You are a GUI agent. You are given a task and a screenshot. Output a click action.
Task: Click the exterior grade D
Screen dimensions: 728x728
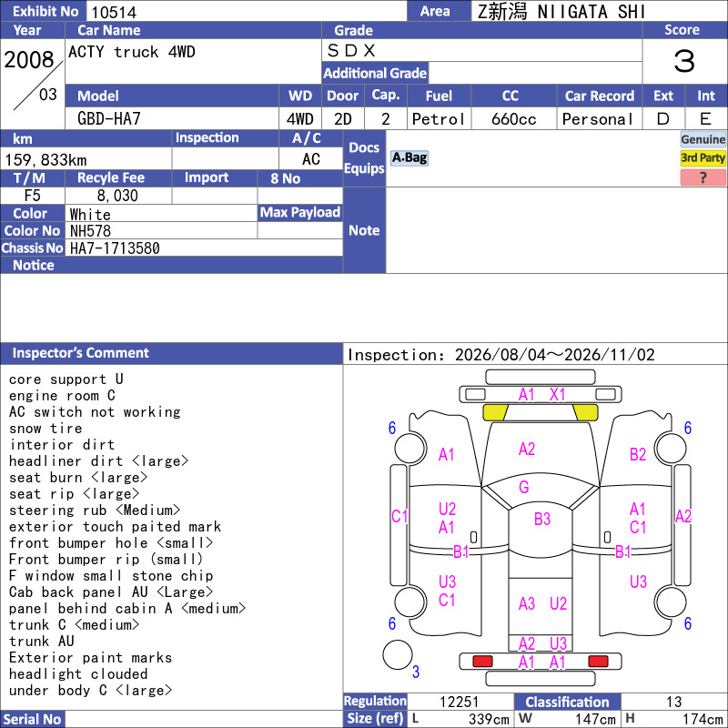pos(663,119)
